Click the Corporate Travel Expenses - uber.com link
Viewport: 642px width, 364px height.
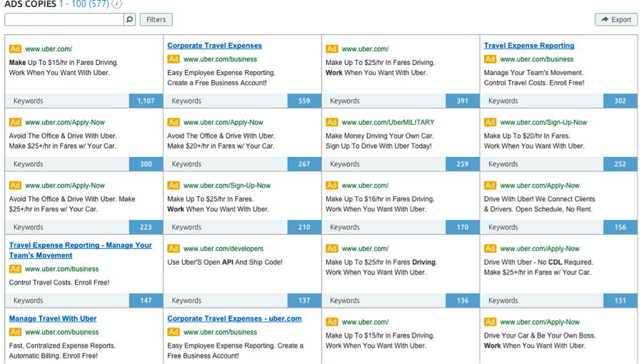point(234,318)
